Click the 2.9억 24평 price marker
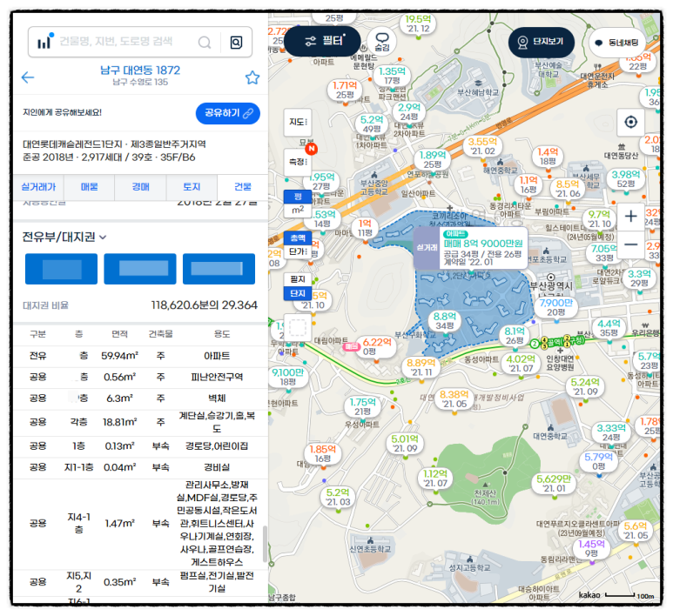Screen dimensions: 673x616 [x=409, y=111]
